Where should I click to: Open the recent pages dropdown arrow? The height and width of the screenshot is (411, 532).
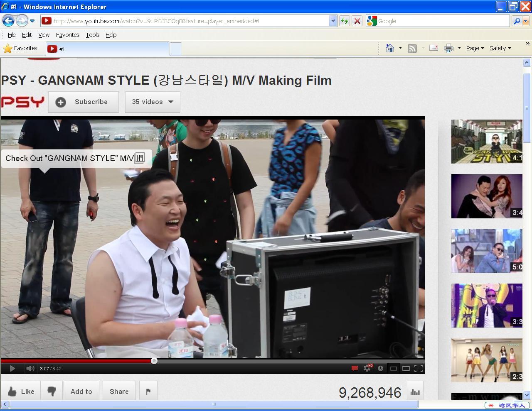pyautogui.click(x=32, y=21)
